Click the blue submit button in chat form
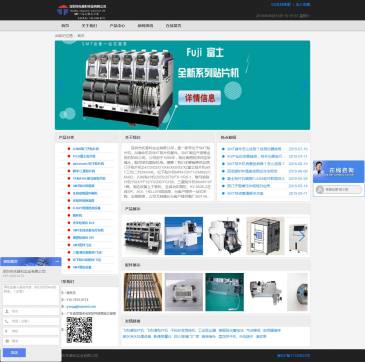365x362 pixels. (x=14, y=353)
